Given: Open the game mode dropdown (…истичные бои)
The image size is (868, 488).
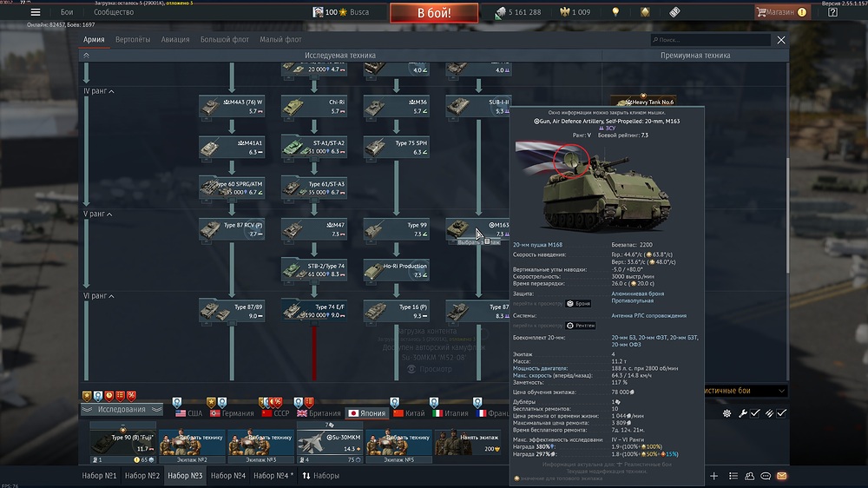Looking at the screenshot, I should [x=745, y=391].
